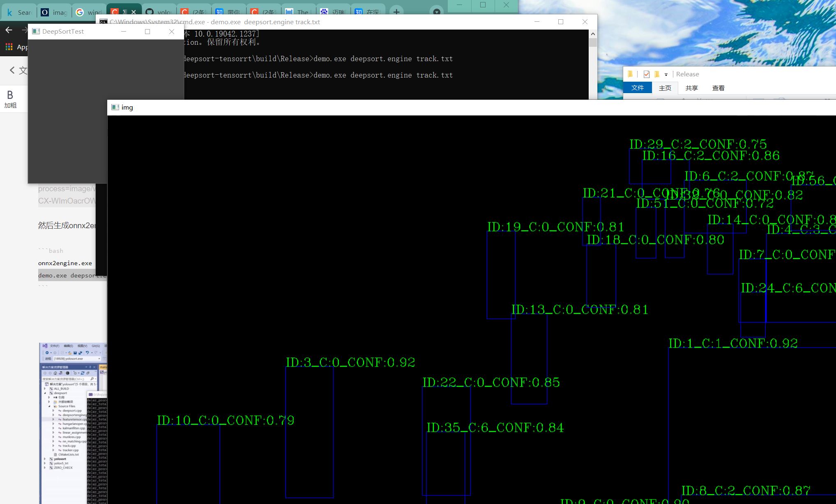836x504 pixels.
Task: Select CMakeLists.txt in the deepsort project
Action: [69, 454]
